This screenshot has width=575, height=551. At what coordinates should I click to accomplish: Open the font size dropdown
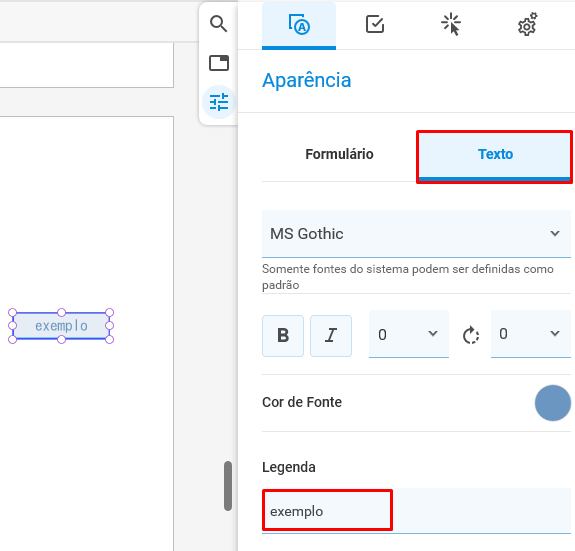(409, 334)
